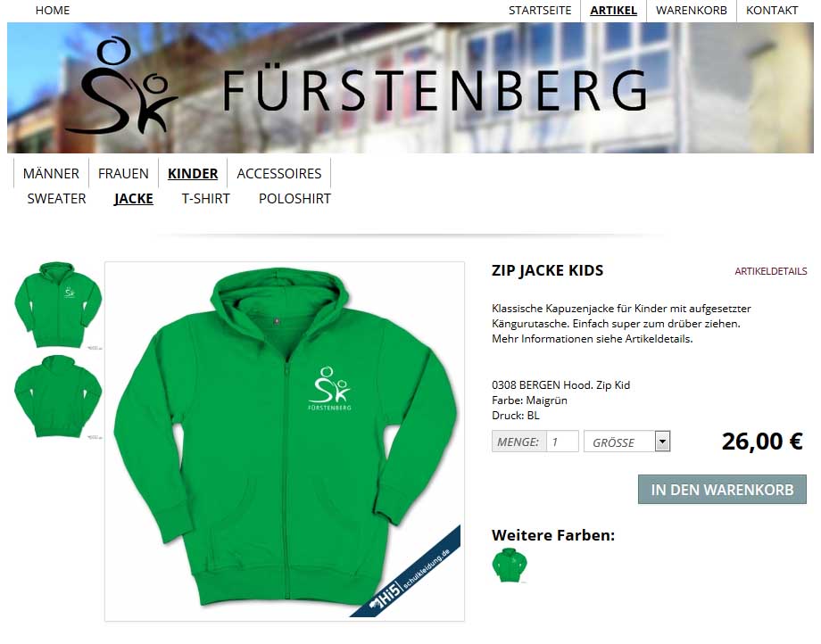
Task: Open the Artikeldetails link
Action: [771, 271]
